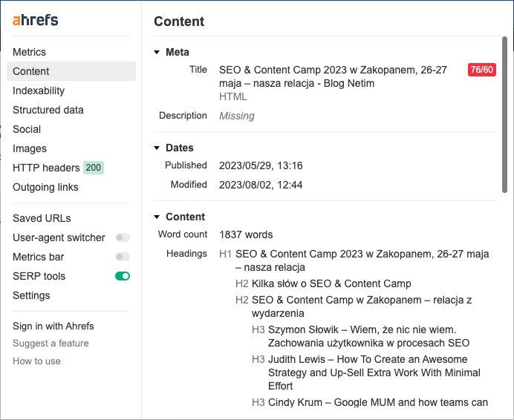The image size is (514, 420).
Task: Click the 76/60 title length badge
Action: [x=482, y=70]
